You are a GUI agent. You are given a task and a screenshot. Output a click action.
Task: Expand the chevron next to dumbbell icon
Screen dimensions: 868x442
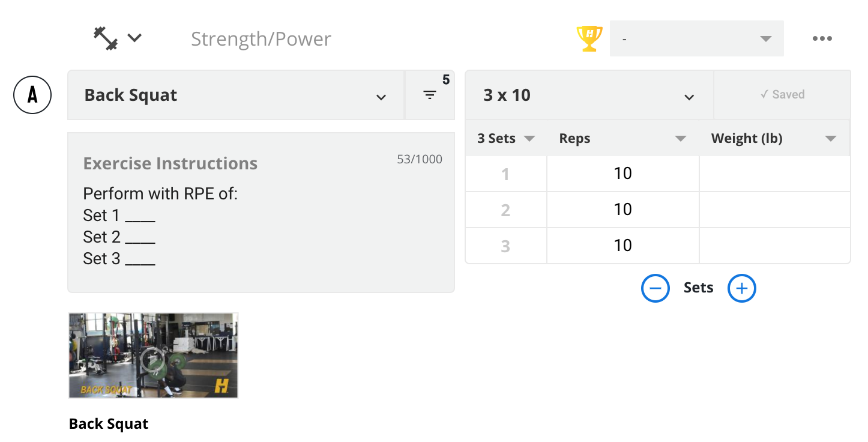coord(134,38)
